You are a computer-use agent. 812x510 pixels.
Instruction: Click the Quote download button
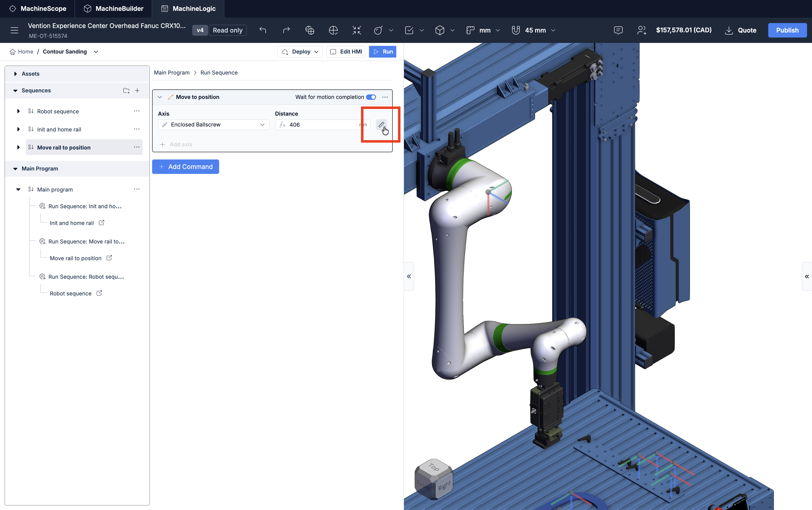pyautogui.click(x=740, y=30)
